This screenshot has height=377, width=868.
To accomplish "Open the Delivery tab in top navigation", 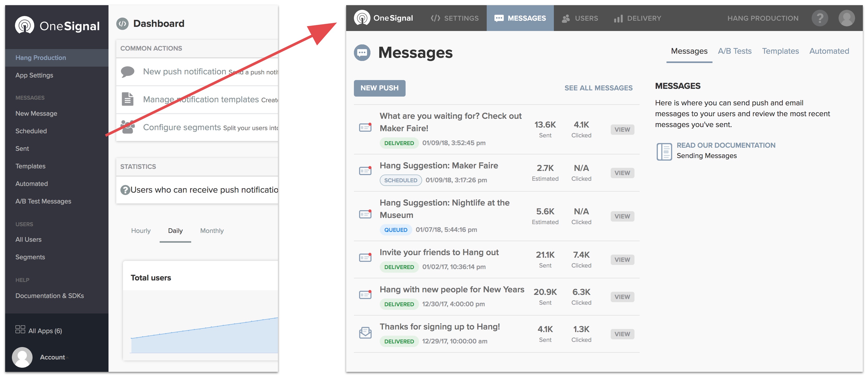I will [x=638, y=18].
